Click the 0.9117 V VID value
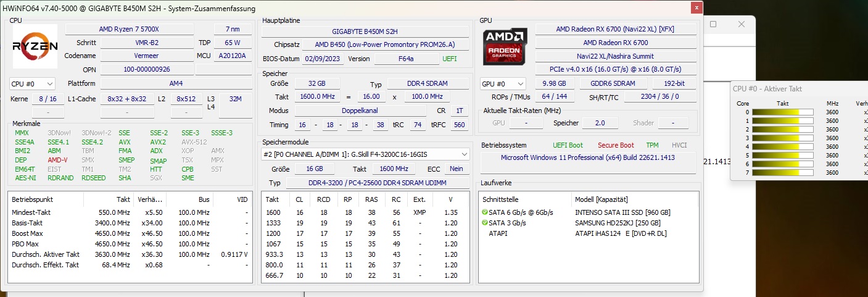The height and width of the screenshot is (297, 868). (x=234, y=254)
